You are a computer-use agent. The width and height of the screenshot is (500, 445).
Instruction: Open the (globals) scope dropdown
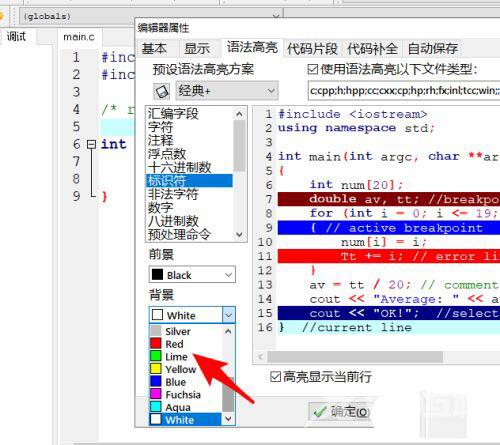click(151, 16)
